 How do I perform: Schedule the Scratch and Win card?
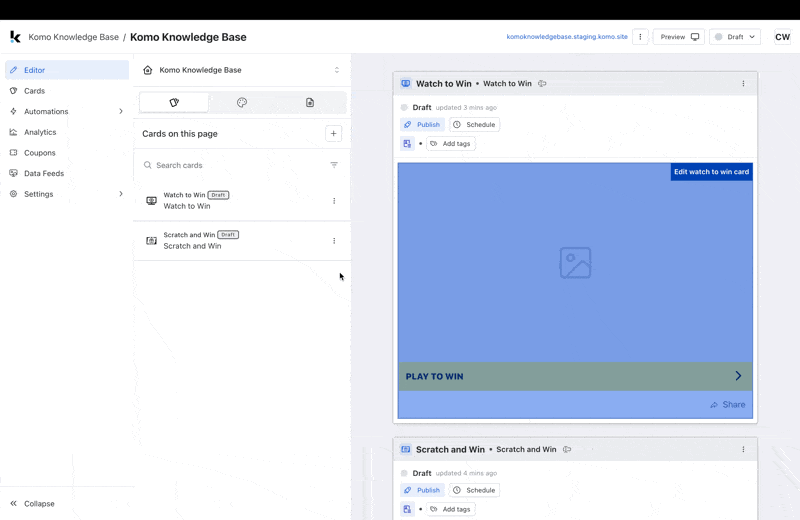(474, 490)
